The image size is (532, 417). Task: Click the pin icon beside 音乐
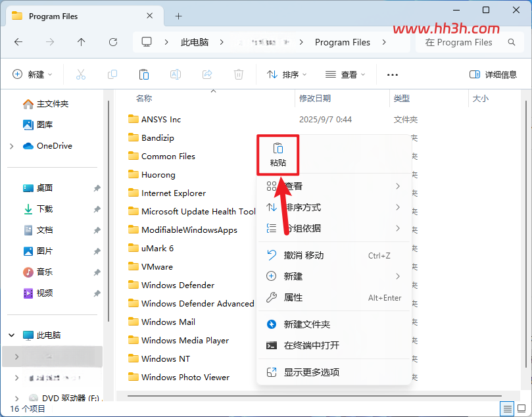coord(97,272)
